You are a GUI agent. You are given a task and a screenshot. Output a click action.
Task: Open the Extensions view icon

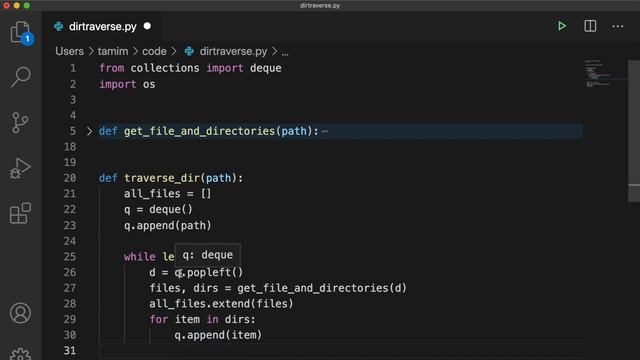pos(20,213)
